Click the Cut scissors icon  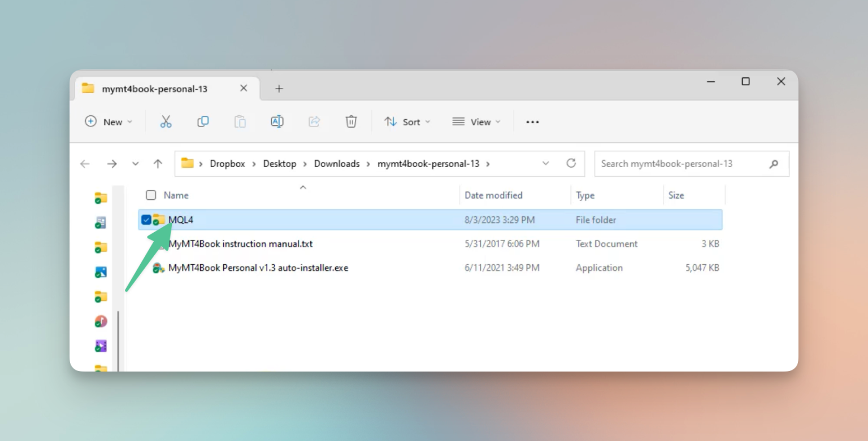click(x=166, y=121)
